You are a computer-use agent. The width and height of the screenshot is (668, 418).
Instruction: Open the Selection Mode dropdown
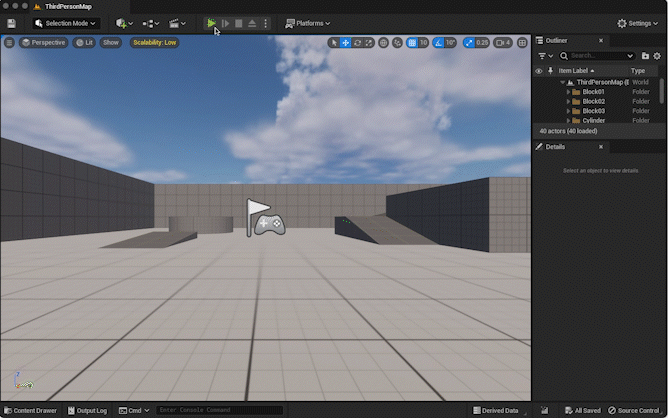[x=66, y=23]
